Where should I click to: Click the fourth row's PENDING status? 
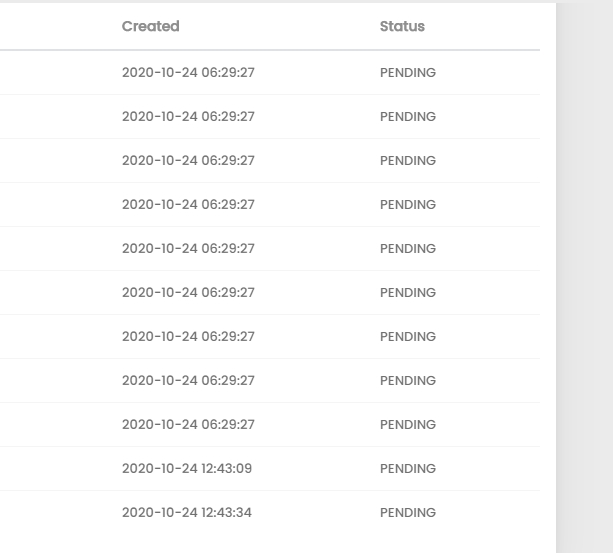[408, 204]
